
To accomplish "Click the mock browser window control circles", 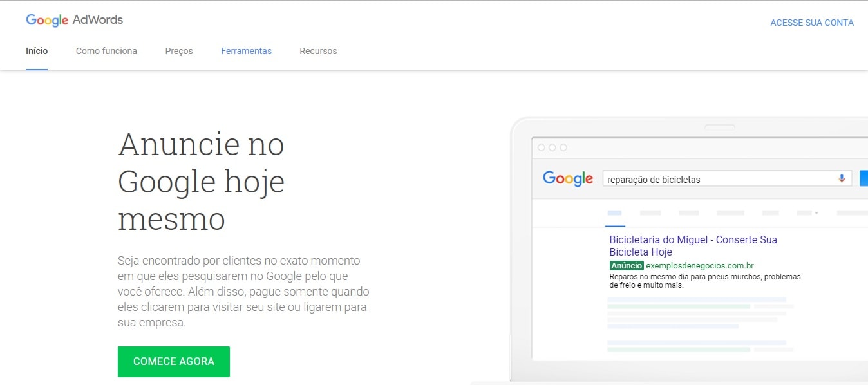I will [552, 147].
